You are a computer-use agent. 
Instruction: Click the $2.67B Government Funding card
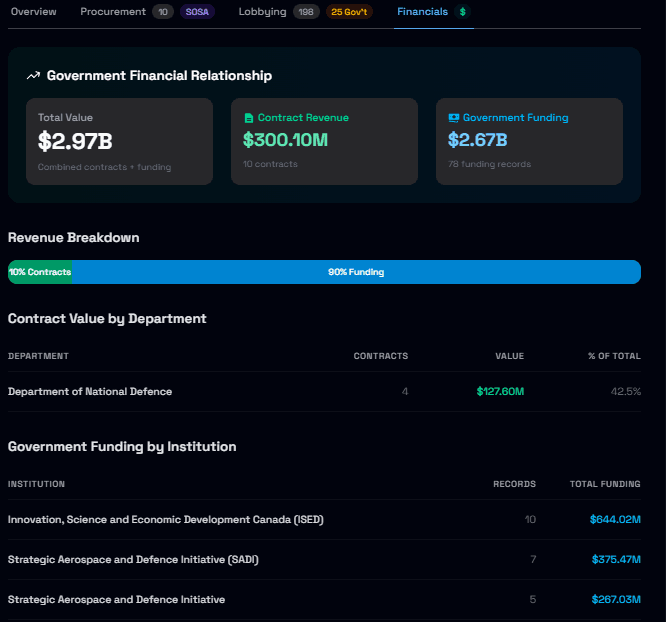click(x=528, y=141)
